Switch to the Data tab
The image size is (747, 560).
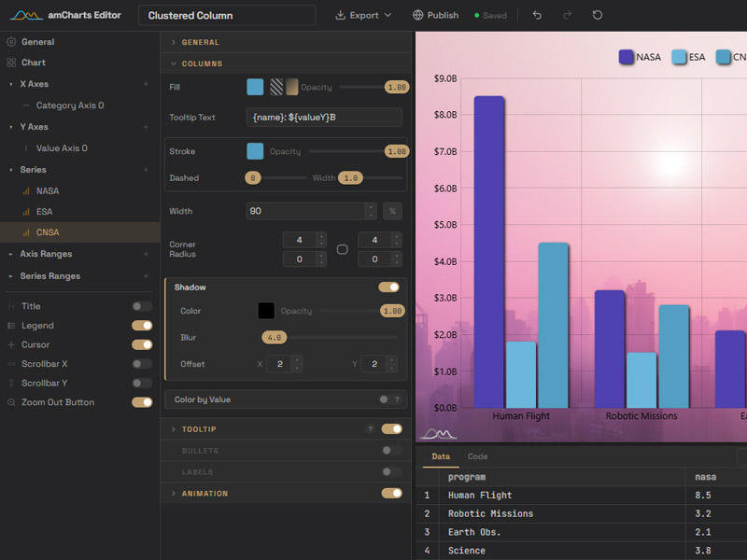441,456
